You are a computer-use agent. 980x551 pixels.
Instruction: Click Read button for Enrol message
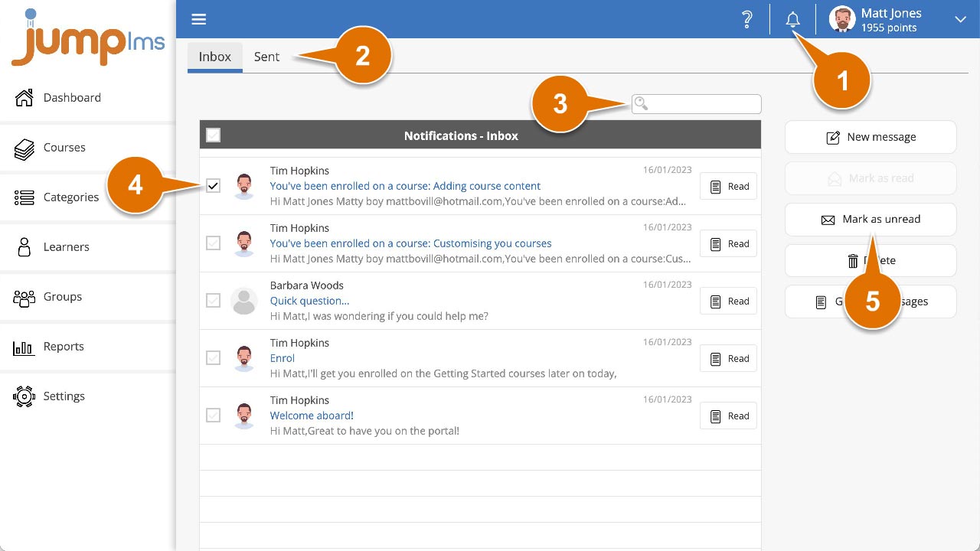(x=728, y=358)
